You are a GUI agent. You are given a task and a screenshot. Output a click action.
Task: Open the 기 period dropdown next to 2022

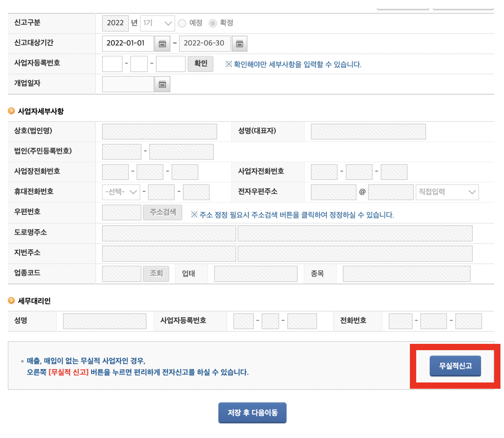[157, 23]
